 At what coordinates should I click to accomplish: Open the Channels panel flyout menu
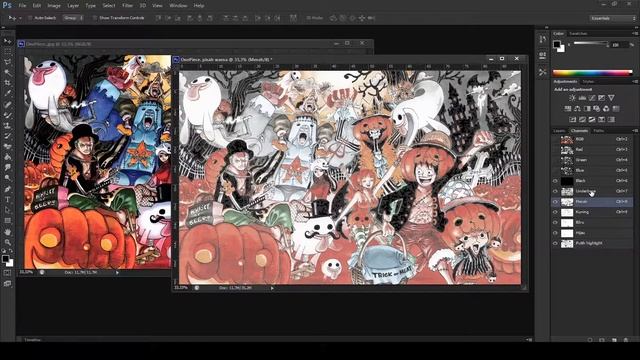tap(635, 131)
